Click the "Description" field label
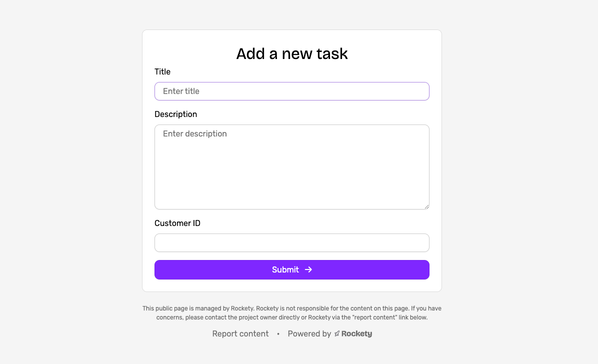 coord(175,114)
